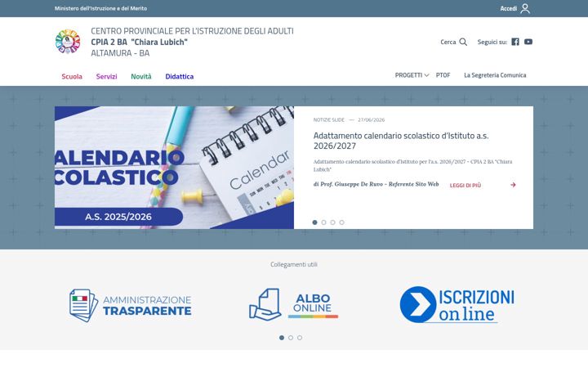This screenshot has width=588, height=368.
Task: Open the PTOF menu item
Action: (443, 75)
